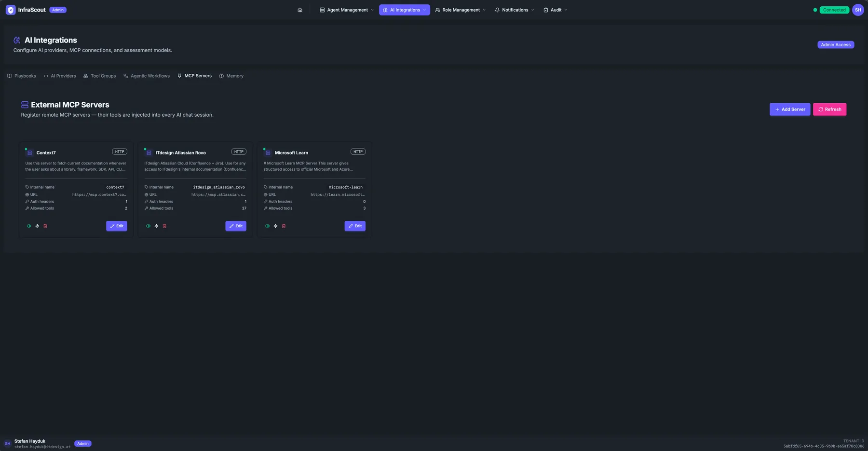Switch to the Memory tab
868x451 pixels.
[231, 76]
